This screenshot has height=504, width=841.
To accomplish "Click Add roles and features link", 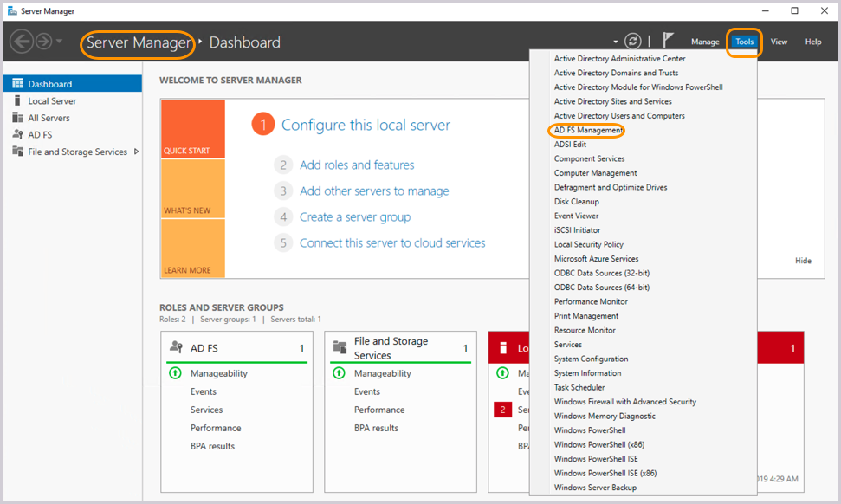I will [357, 165].
